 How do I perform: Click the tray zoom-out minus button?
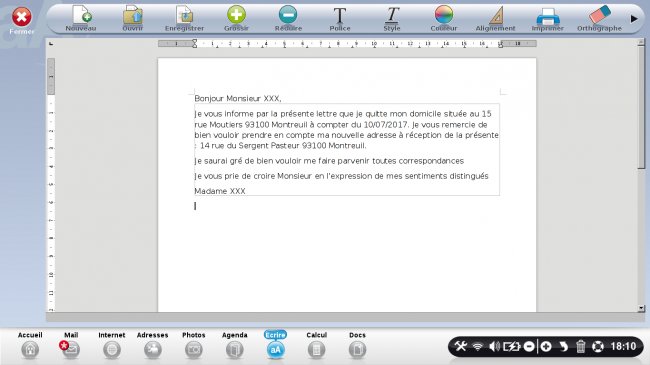(529, 346)
